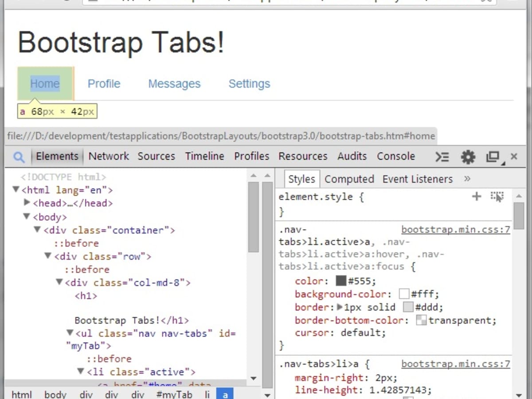The height and width of the screenshot is (399, 532).
Task: Click the ::before under the ul node
Action: click(109, 359)
